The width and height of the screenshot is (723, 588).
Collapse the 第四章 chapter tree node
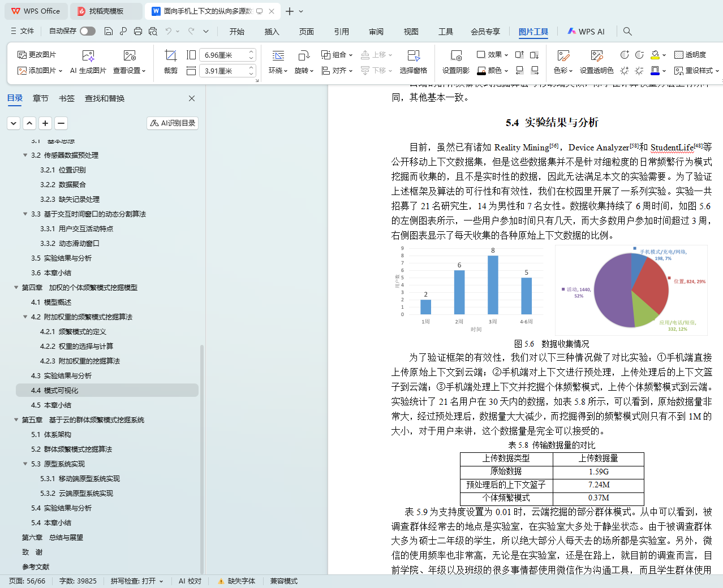16,288
